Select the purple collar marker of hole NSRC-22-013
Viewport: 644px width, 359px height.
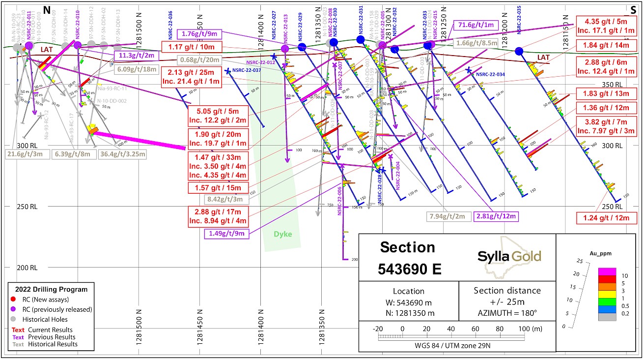point(285,48)
